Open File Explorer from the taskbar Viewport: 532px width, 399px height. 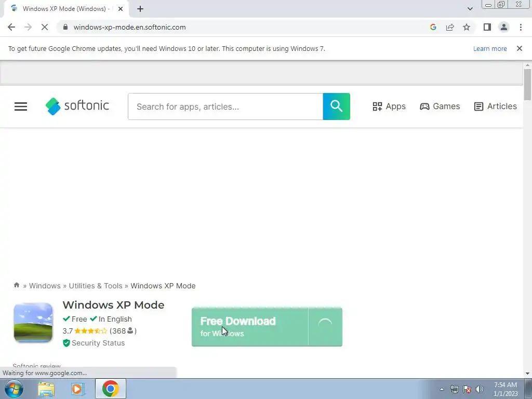pos(46,389)
